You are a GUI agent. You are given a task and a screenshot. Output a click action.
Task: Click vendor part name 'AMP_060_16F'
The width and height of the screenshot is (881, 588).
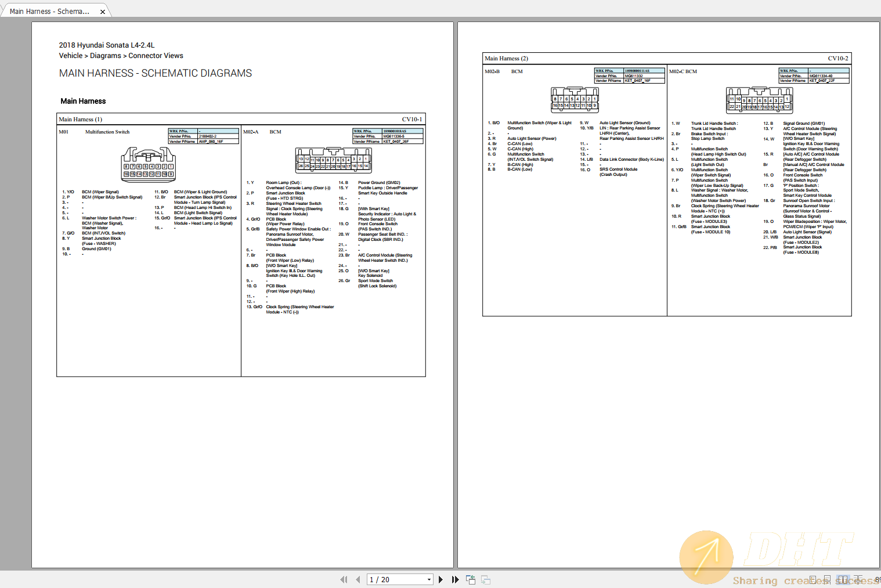pyautogui.click(x=211, y=141)
